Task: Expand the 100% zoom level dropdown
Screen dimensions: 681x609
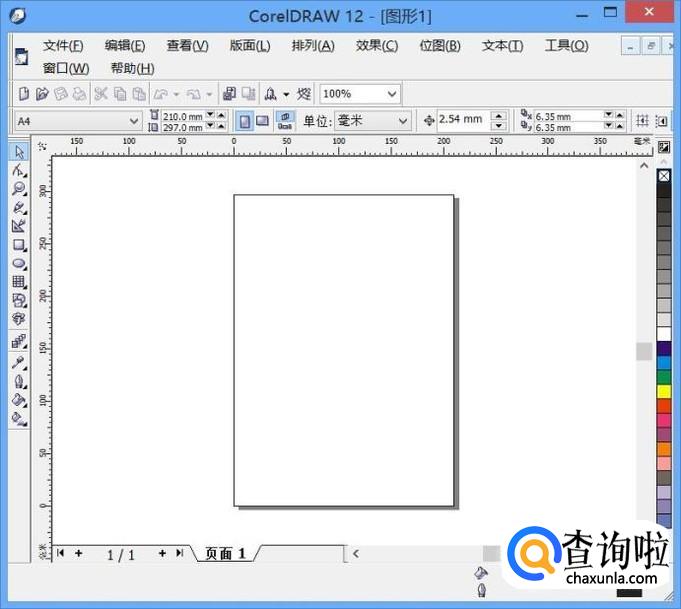Action: (391, 94)
